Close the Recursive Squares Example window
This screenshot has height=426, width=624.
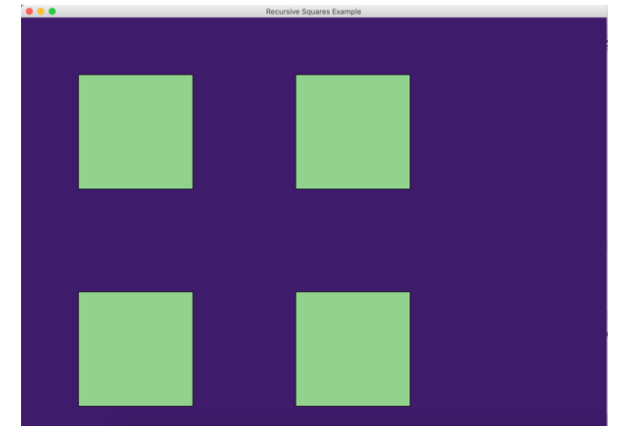29,11
